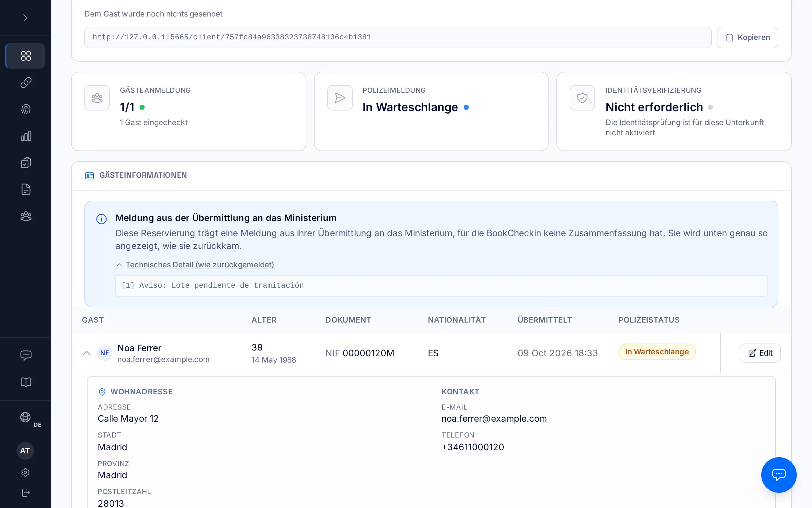This screenshot has width=812, height=508.
Task: Click the NF avatar initials
Action: click(x=104, y=353)
